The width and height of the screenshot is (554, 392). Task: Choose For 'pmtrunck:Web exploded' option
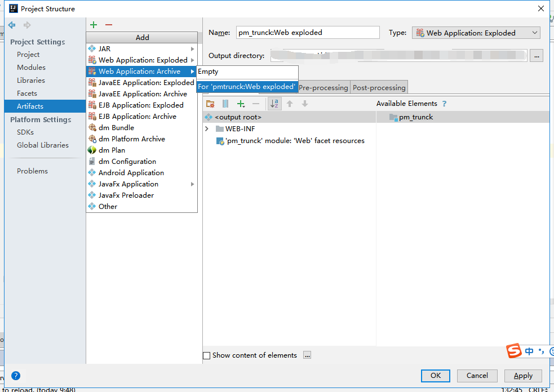point(247,87)
